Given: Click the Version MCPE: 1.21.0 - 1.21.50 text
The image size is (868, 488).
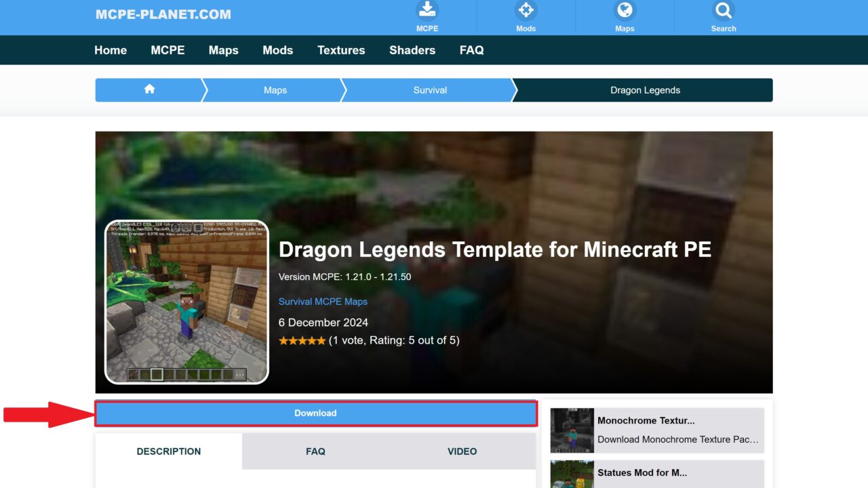Looking at the screenshot, I should pyautogui.click(x=344, y=277).
